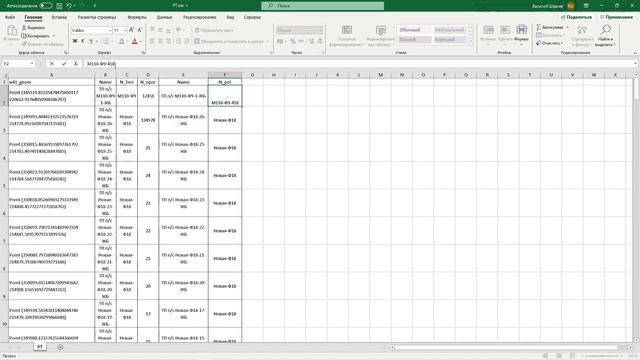The image size is (640, 360).
Task: Click the user account avatar
Action: point(571,6)
